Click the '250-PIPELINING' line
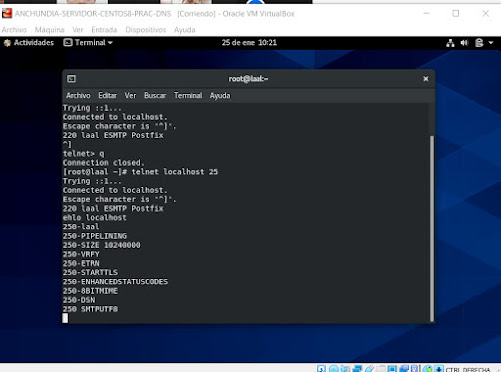 tap(95, 236)
